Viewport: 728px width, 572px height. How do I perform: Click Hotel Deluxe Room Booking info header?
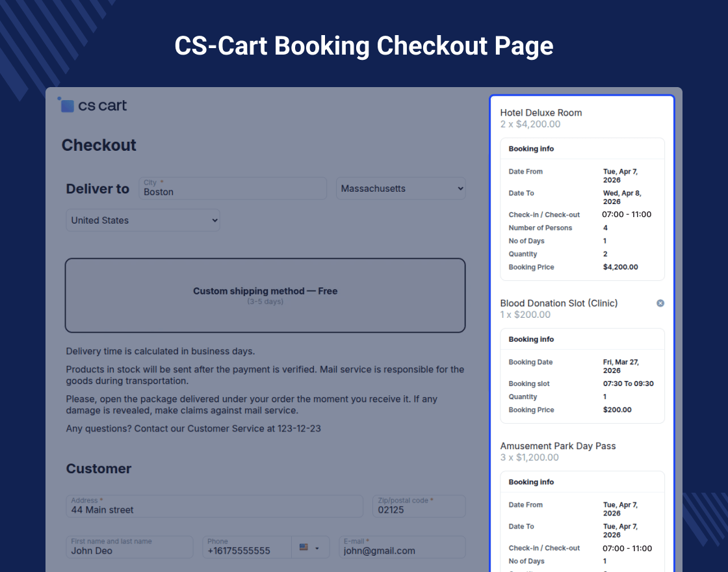click(531, 149)
